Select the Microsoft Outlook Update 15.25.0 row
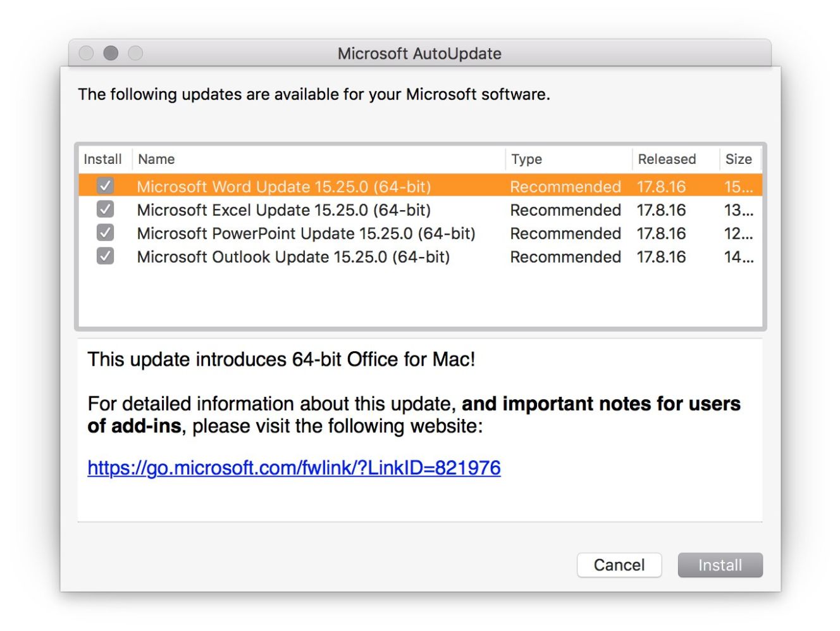 [x=421, y=256]
